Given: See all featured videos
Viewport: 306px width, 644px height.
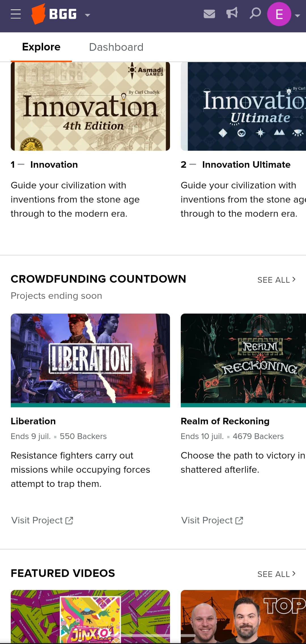Looking at the screenshot, I should (x=277, y=574).
